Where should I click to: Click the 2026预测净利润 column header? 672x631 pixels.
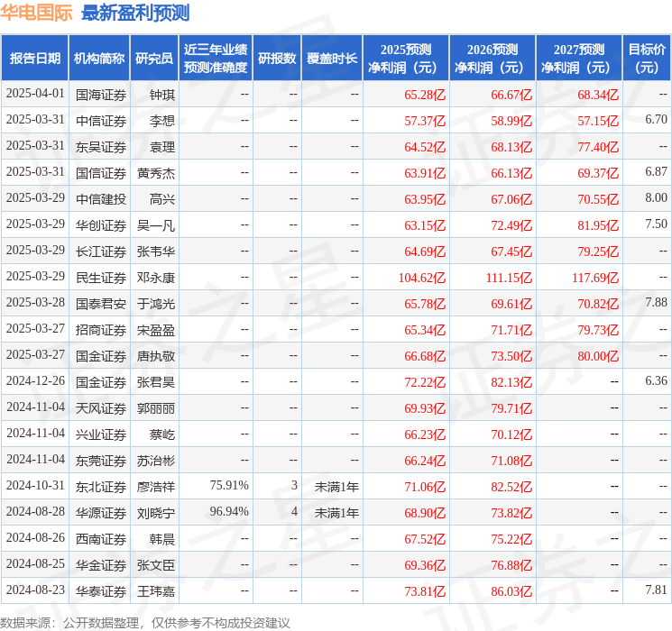pyautogui.click(x=492, y=59)
